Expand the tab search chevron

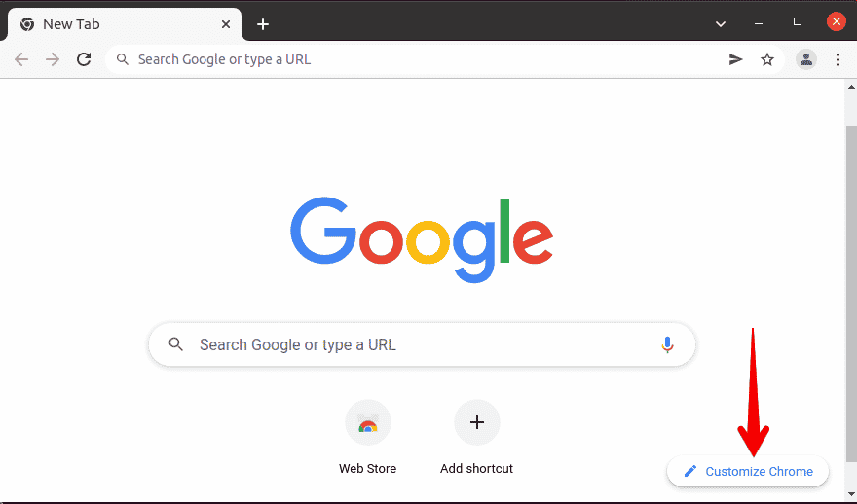tap(721, 23)
